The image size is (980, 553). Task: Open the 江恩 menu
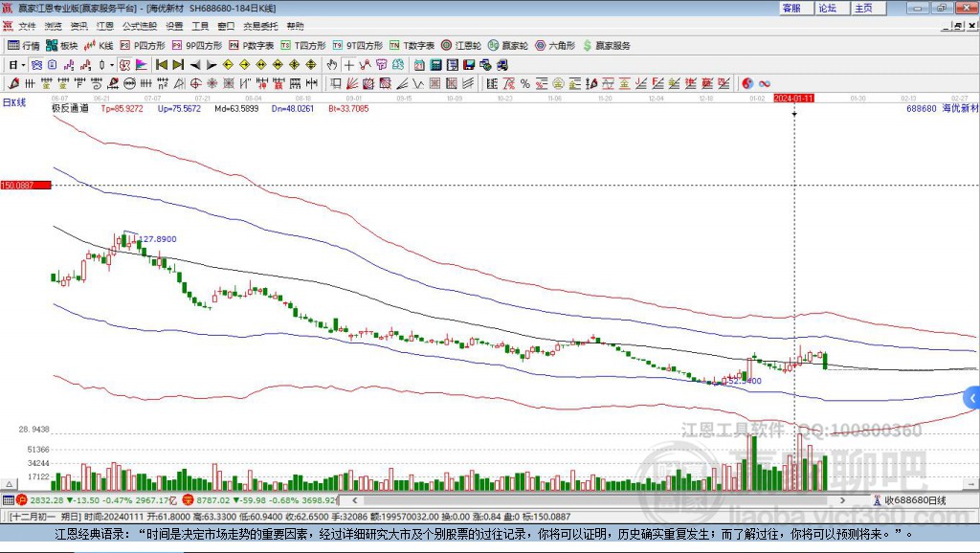coord(105,26)
